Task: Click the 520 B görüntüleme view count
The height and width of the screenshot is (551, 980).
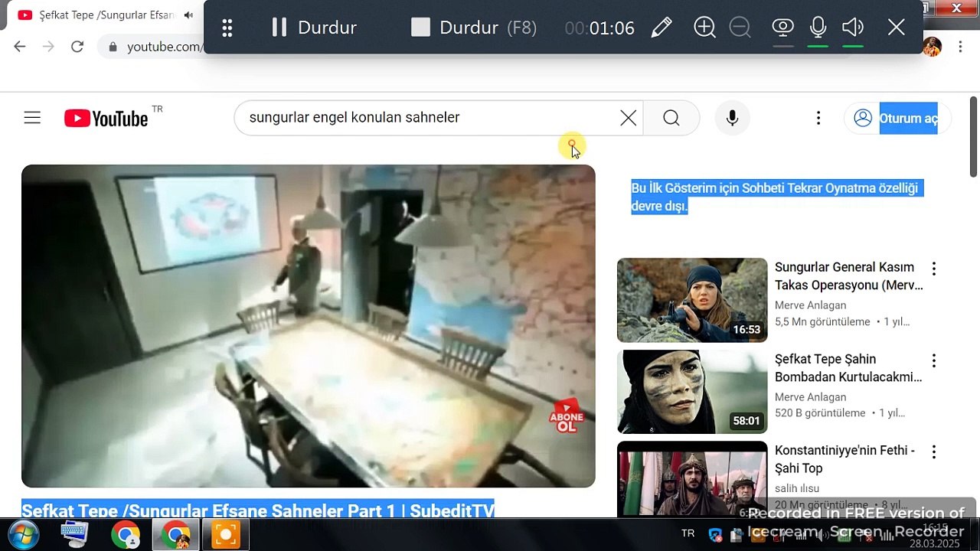Action: (820, 413)
